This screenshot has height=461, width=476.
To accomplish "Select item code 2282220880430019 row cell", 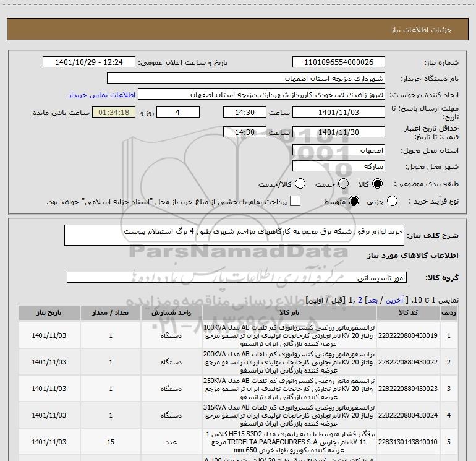I will [408, 335].
